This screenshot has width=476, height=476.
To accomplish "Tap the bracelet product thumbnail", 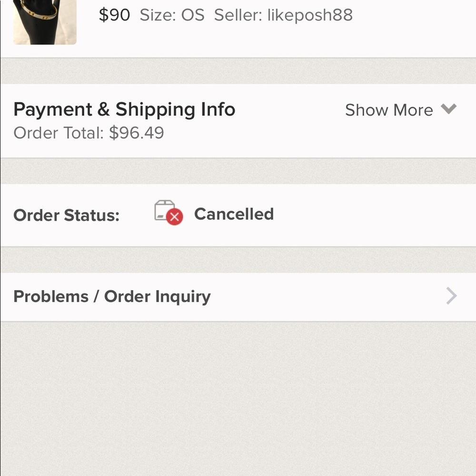I will 44,22.
